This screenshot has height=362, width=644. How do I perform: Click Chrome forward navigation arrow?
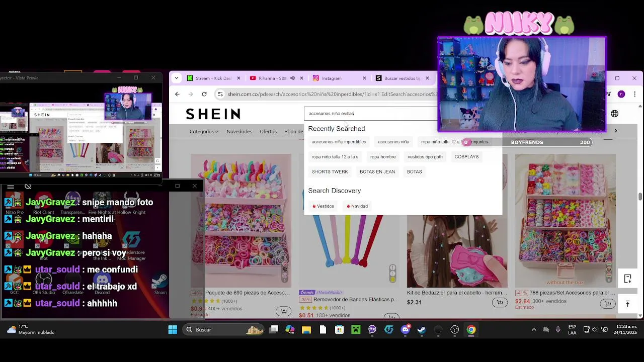coord(191,94)
